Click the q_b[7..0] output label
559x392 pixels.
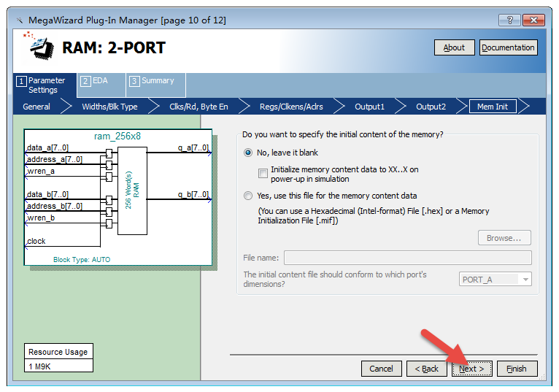coord(193,194)
